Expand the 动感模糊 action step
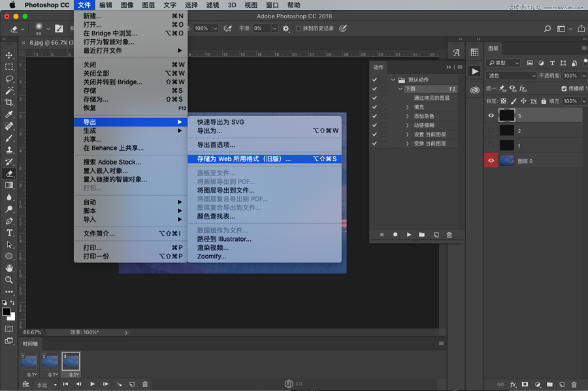This screenshot has height=391, width=588. click(x=407, y=125)
